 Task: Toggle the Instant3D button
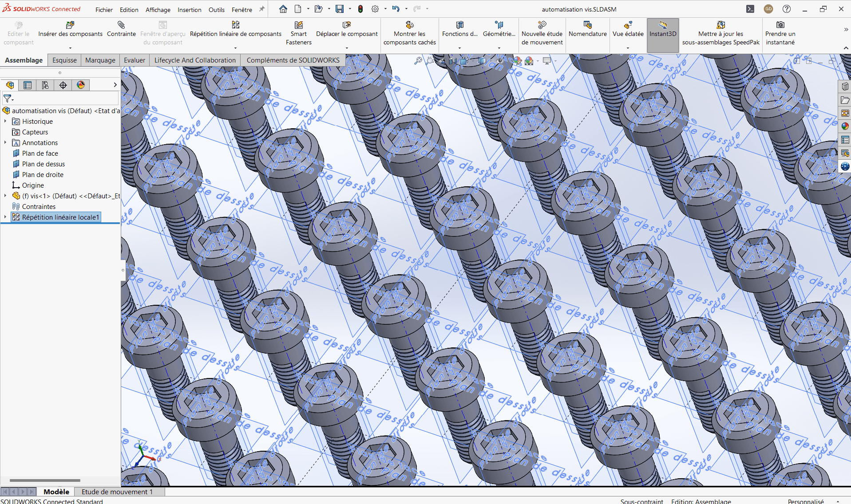(x=663, y=35)
